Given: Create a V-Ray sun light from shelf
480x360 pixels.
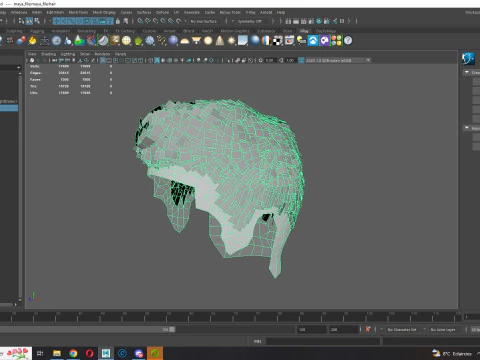Looking at the screenshot, I should (231, 41).
